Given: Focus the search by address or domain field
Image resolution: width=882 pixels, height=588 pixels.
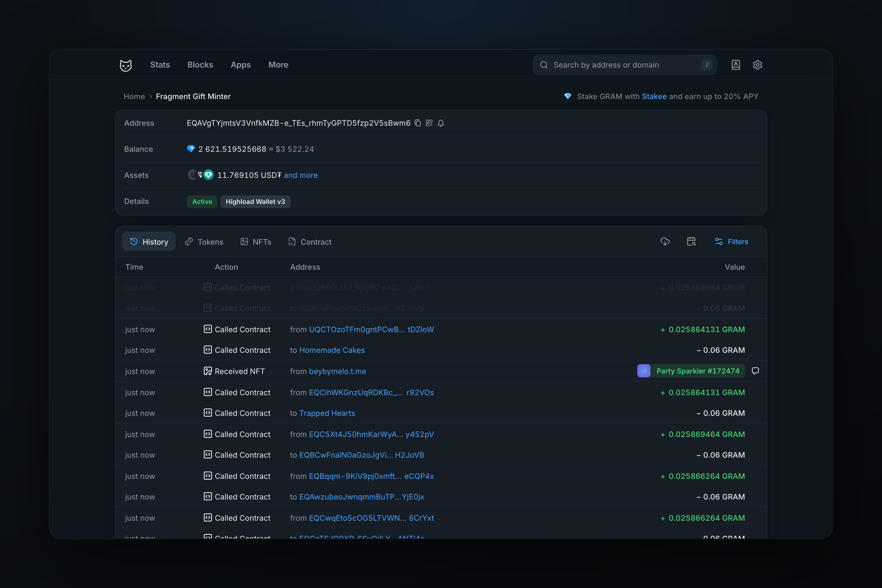Looking at the screenshot, I should [x=625, y=65].
